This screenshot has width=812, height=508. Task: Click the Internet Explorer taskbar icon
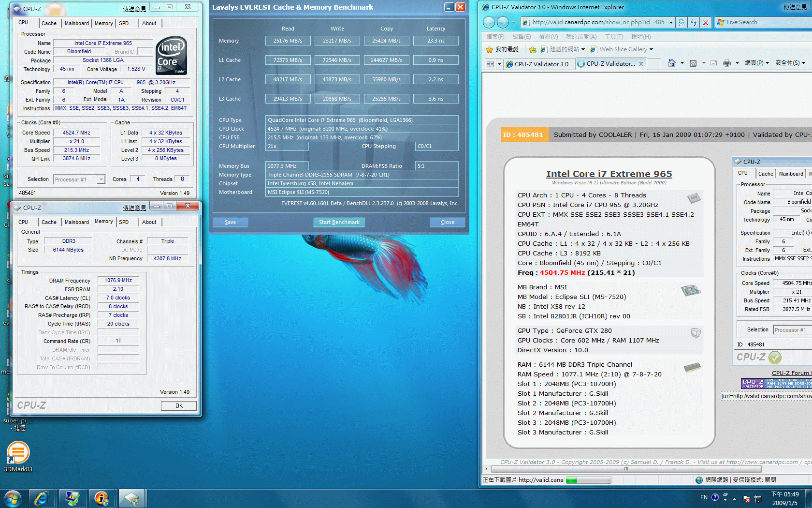[42, 498]
